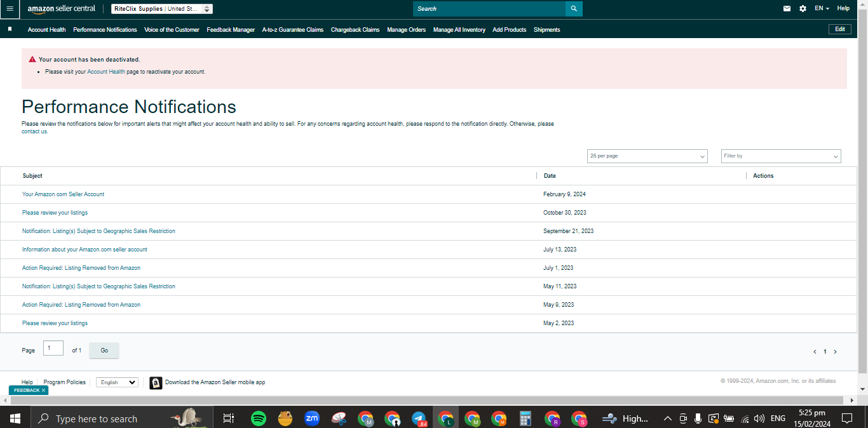Open Geographic Sales Restriction notice from May 11, 2023
The width and height of the screenshot is (868, 428).
coord(98,286)
